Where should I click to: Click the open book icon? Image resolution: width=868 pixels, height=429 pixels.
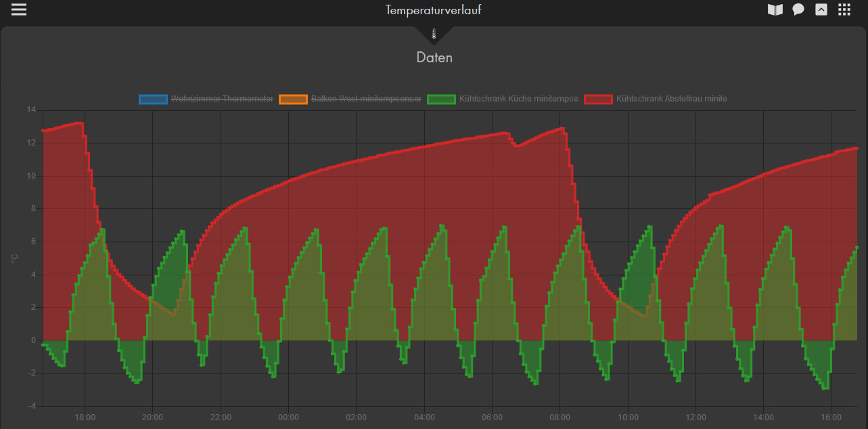(x=775, y=9)
